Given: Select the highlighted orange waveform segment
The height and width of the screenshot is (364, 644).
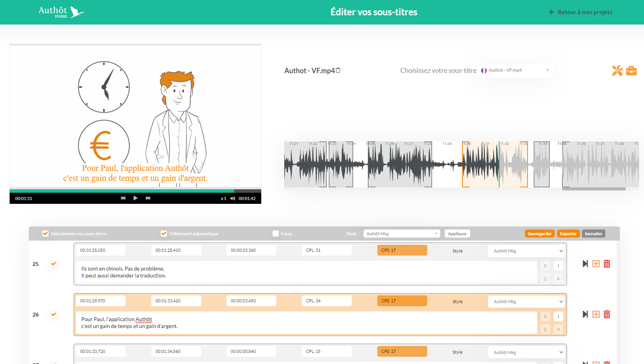Looking at the screenshot, I should click(495, 165).
